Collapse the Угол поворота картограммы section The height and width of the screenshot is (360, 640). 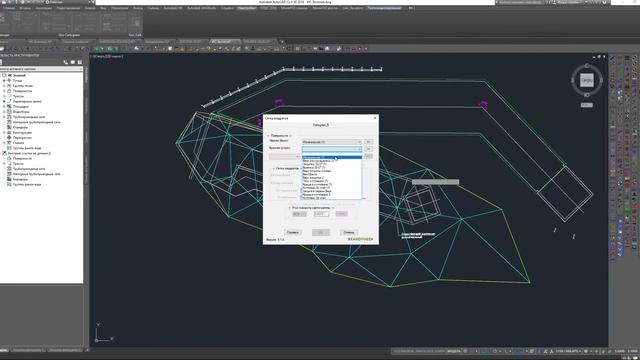click(x=289, y=208)
